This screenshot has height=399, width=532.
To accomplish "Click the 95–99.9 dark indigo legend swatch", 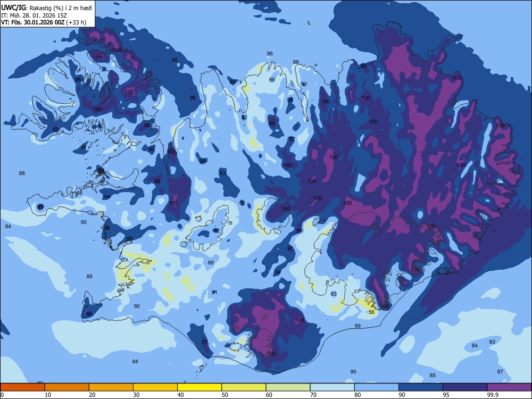I will [x=465, y=387].
